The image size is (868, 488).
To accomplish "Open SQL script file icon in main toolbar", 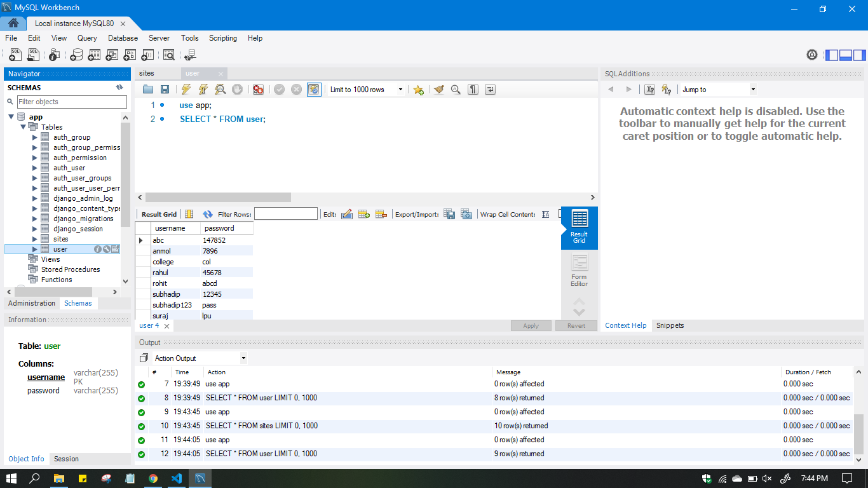I will pos(33,55).
